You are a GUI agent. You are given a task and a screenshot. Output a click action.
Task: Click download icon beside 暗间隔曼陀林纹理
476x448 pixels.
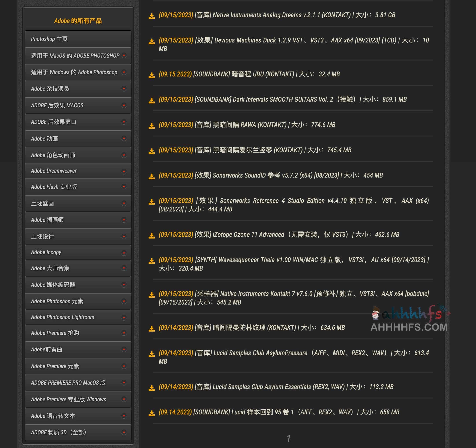(151, 329)
